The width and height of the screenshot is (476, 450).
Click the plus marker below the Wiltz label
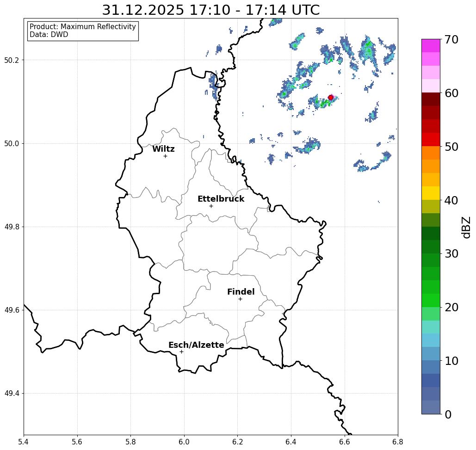[166, 156]
